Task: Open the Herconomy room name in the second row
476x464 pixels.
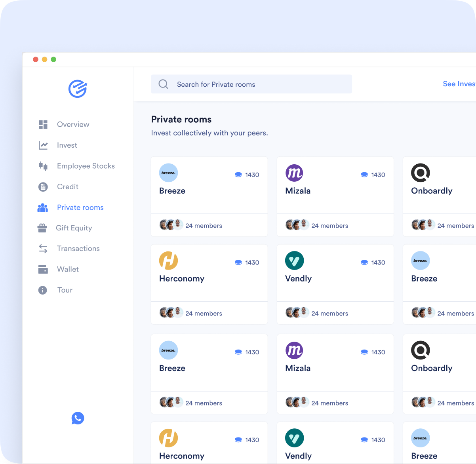Action: [182, 279]
